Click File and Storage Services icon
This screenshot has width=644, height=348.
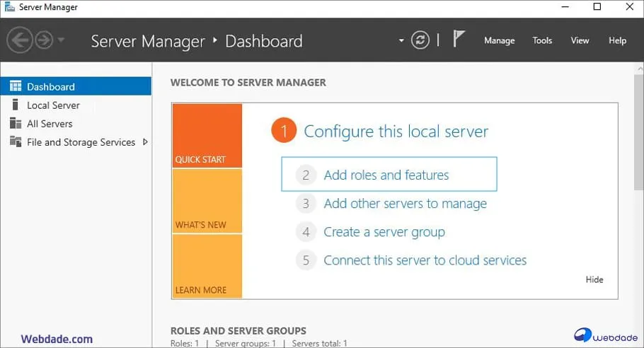(15, 141)
